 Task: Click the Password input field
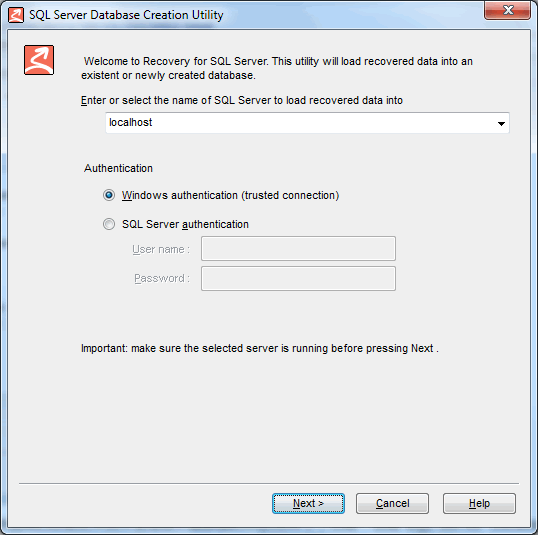point(298,278)
